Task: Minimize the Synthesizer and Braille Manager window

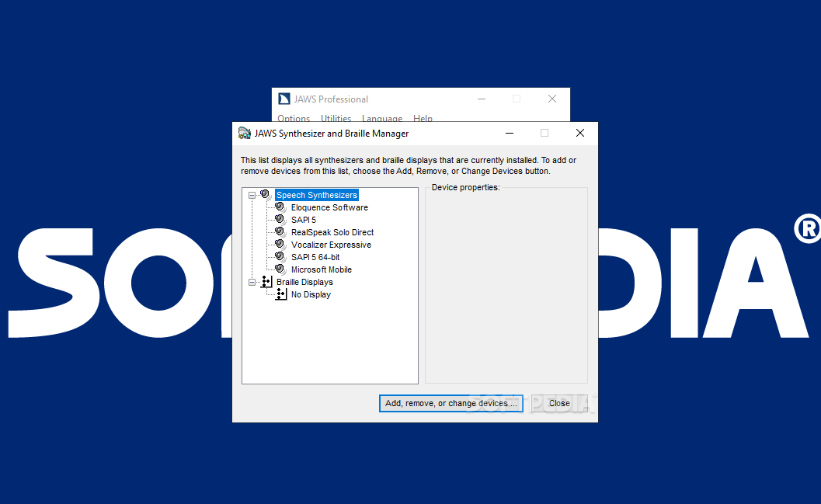Action: 509,133
